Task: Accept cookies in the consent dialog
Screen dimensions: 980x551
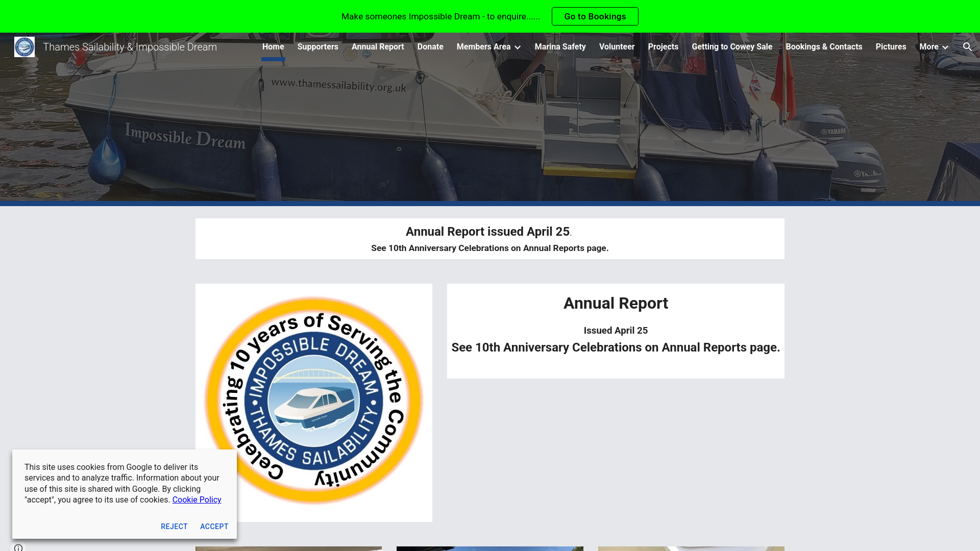Action: (x=214, y=527)
